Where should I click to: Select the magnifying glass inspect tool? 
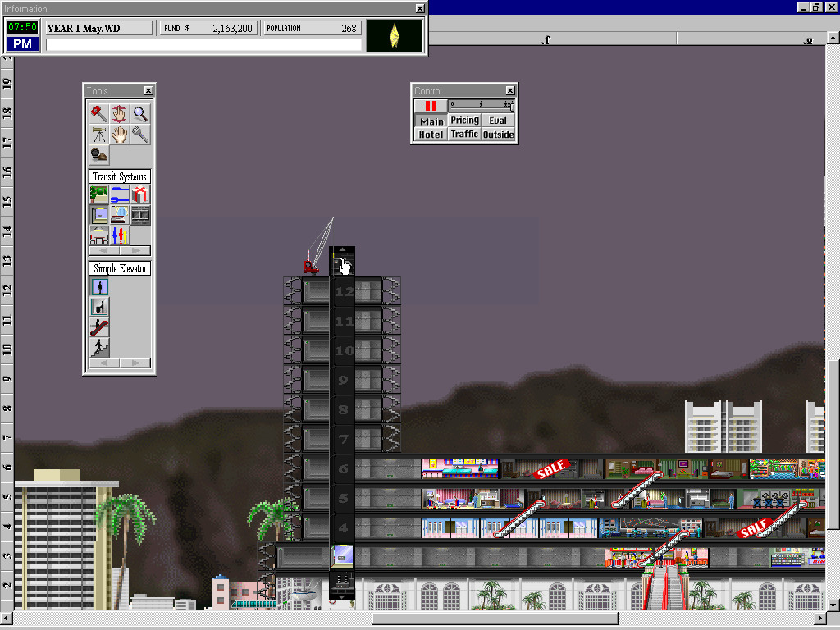139,113
